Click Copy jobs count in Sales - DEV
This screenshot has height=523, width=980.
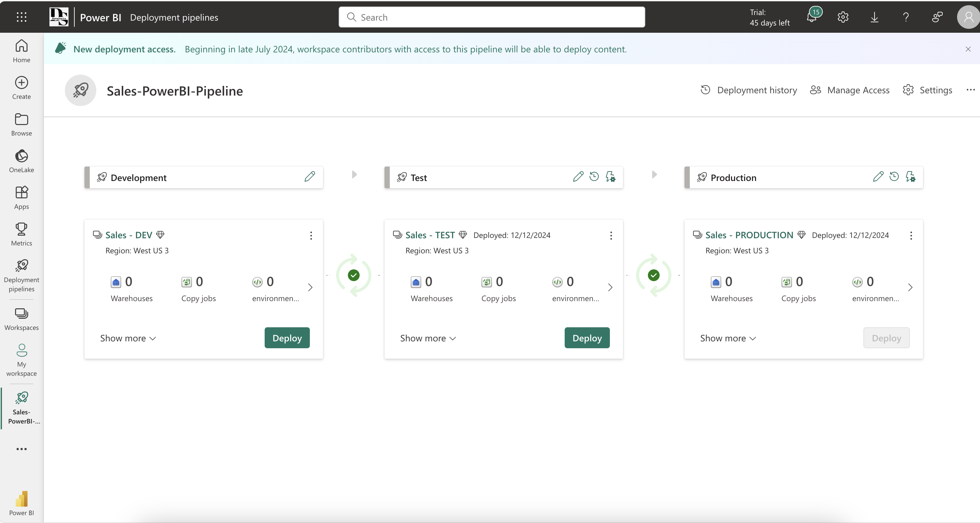pos(198,289)
